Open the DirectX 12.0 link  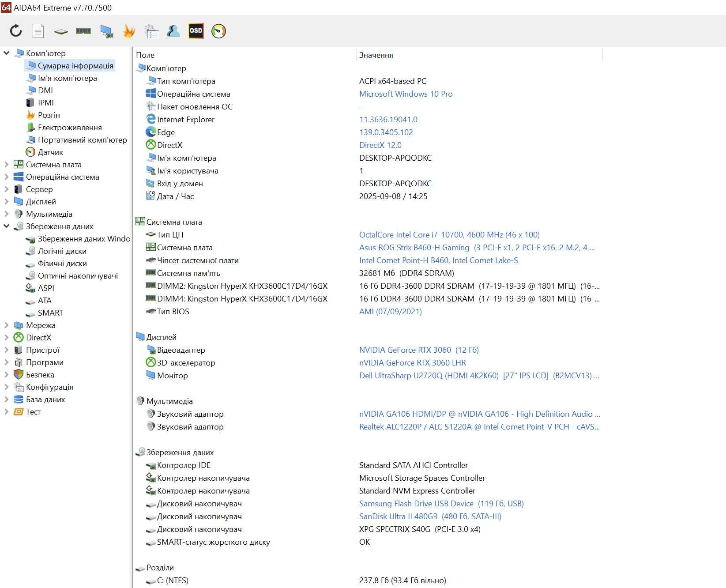click(380, 145)
